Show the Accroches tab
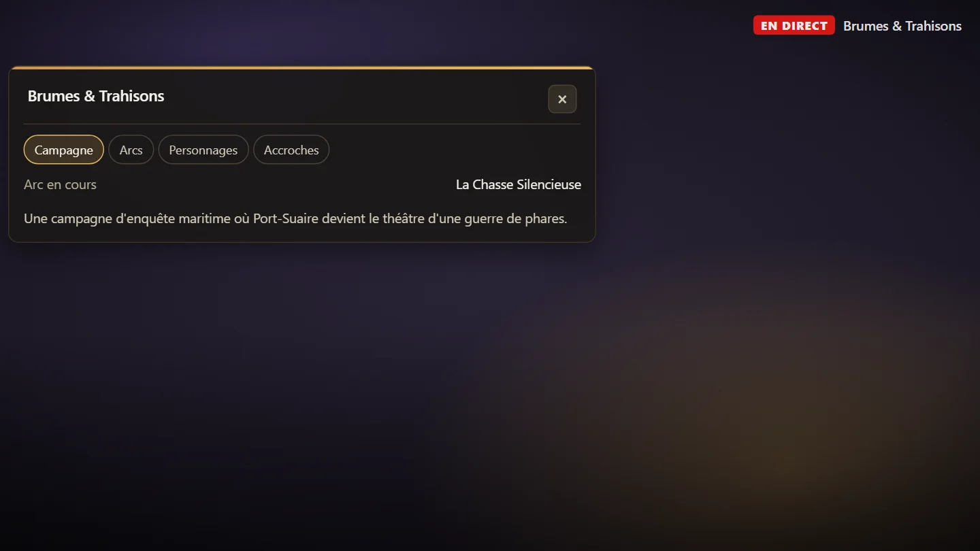The height and width of the screenshot is (551, 980). pos(291,150)
